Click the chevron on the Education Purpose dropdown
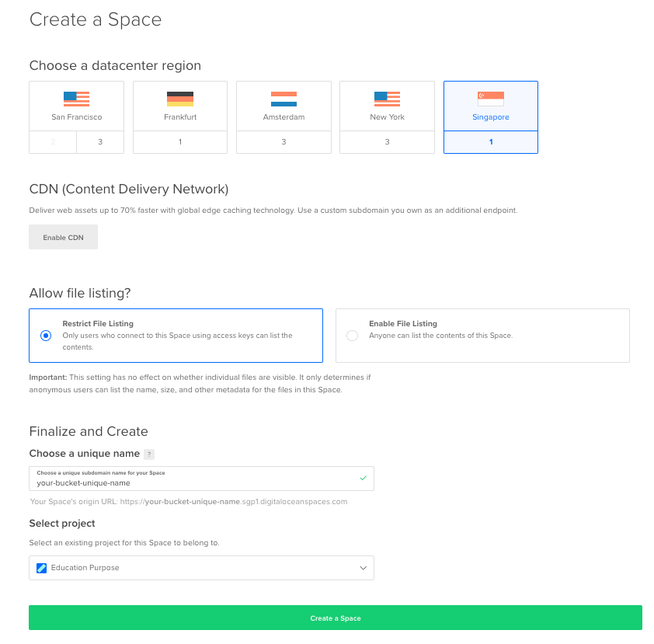Screen dimensions: 654x644 [363, 568]
